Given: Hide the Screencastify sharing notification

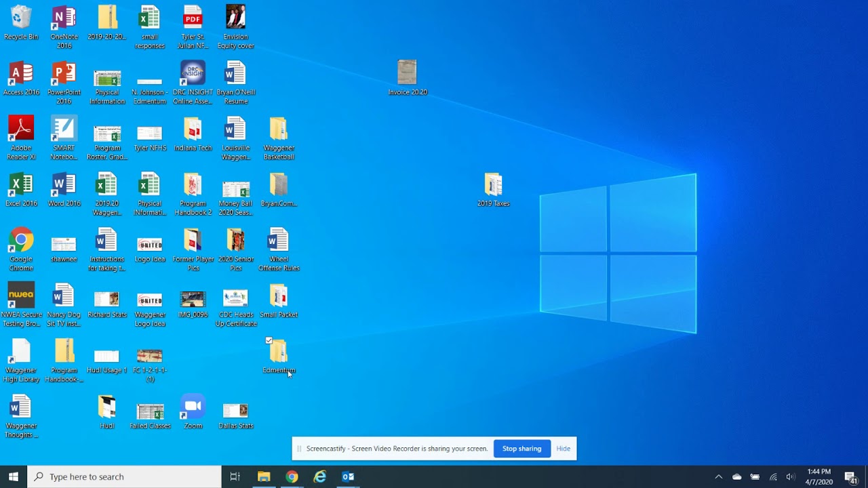Looking at the screenshot, I should tap(564, 449).
